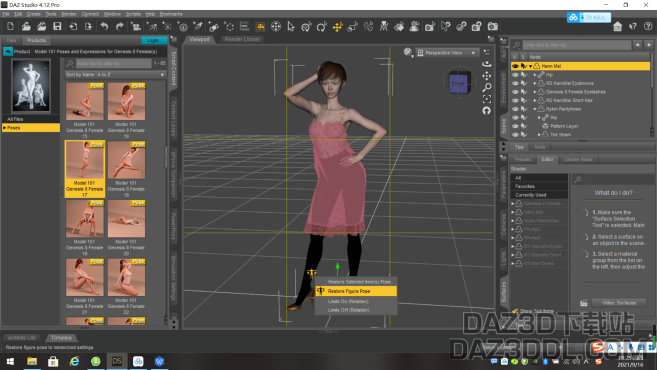Viewport: 657px width, 370px height.
Task: Toggle Nylon Pantyhose visibility eye
Action: tap(515, 109)
